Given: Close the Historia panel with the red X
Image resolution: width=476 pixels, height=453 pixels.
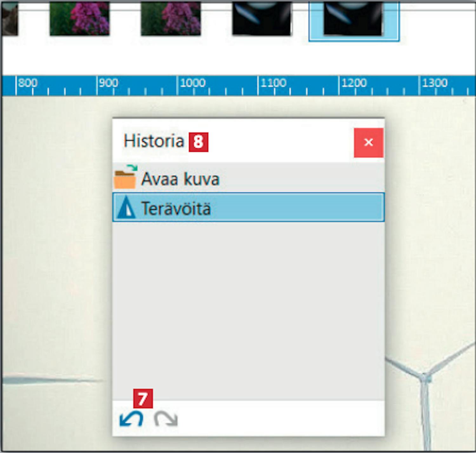Looking at the screenshot, I should 368,143.
